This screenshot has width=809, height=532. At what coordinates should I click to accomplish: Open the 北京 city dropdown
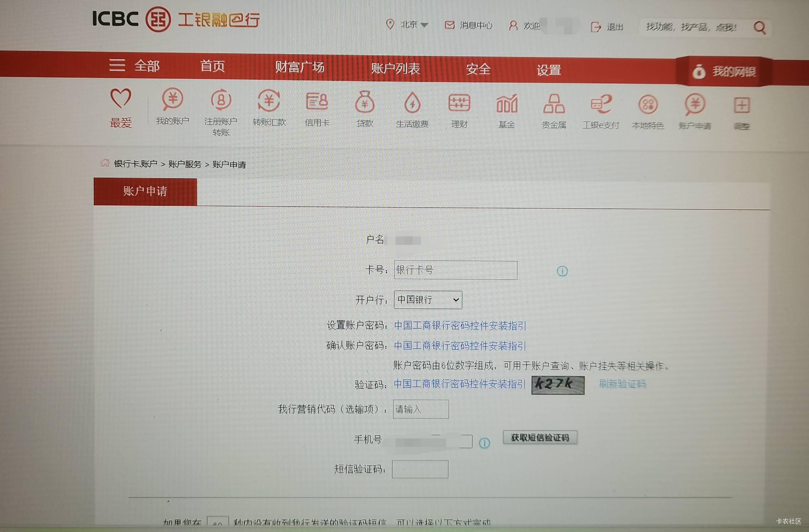point(407,24)
